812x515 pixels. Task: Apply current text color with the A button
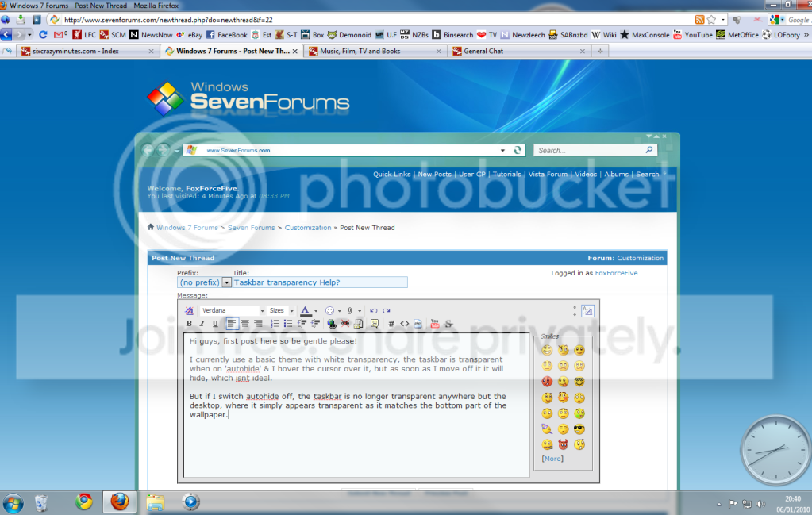point(305,310)
